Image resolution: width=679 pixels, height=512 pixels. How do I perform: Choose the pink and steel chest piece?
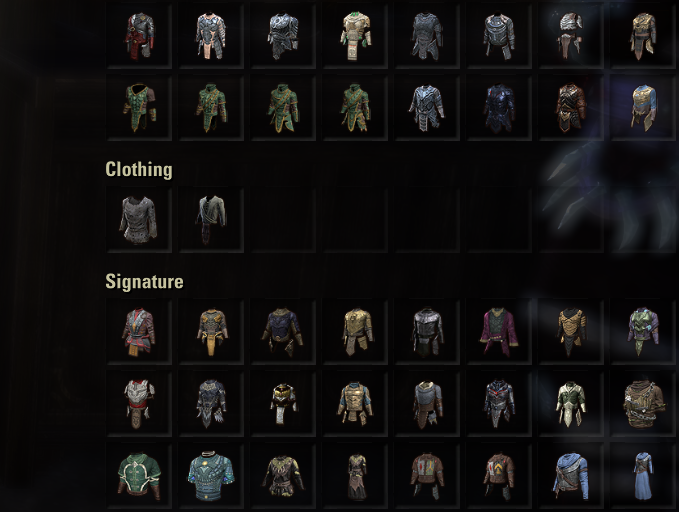click(x=211, y=36)
